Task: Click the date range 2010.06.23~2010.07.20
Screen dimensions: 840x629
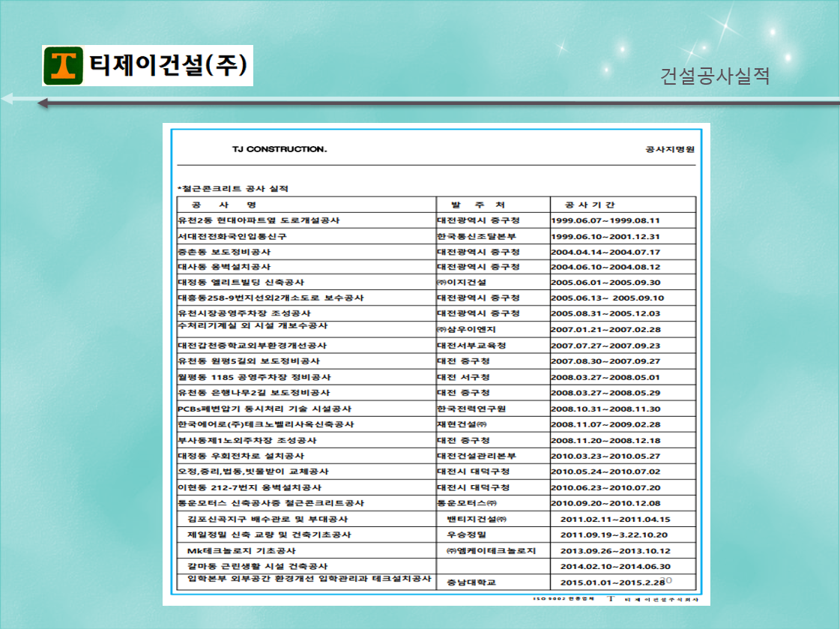Action: pyautogui.click(x=605, y=487)
